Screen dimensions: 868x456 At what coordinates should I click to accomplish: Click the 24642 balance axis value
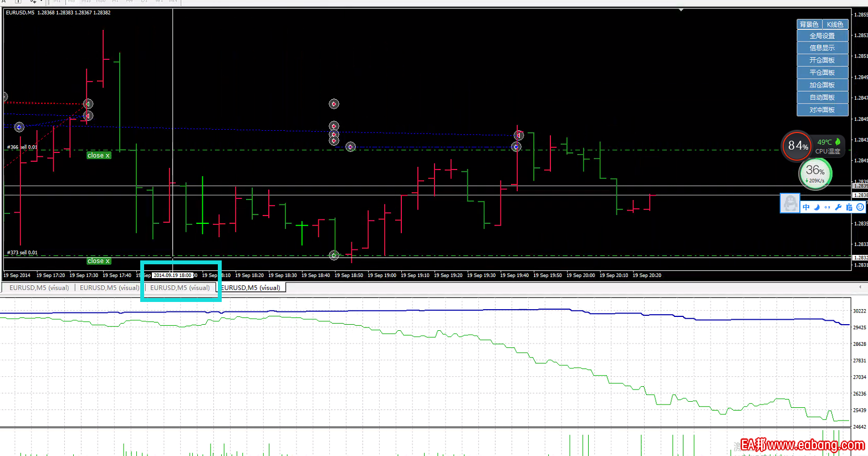tap(860, 427)
